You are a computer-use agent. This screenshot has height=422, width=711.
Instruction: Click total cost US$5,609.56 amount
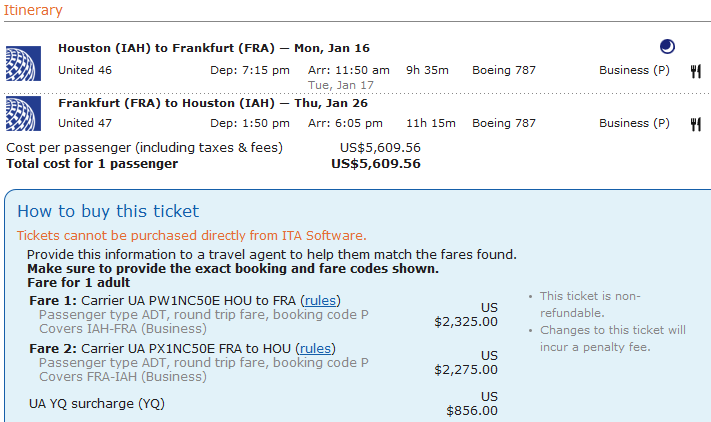[375, 163]
